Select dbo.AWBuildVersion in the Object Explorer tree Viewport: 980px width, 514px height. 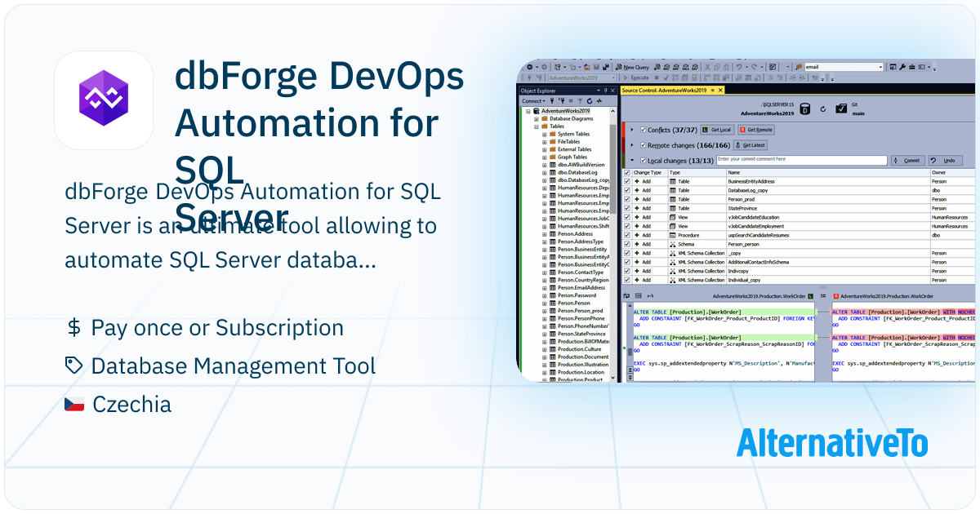pos(581,165)
